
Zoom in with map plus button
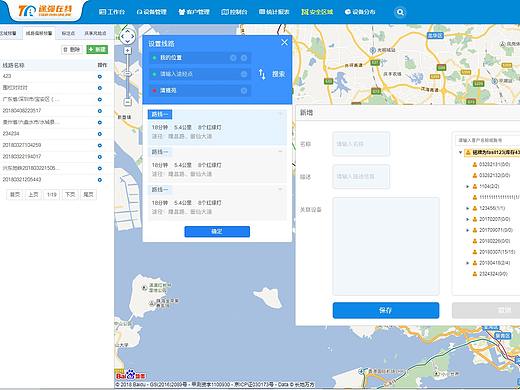point(128,51)
